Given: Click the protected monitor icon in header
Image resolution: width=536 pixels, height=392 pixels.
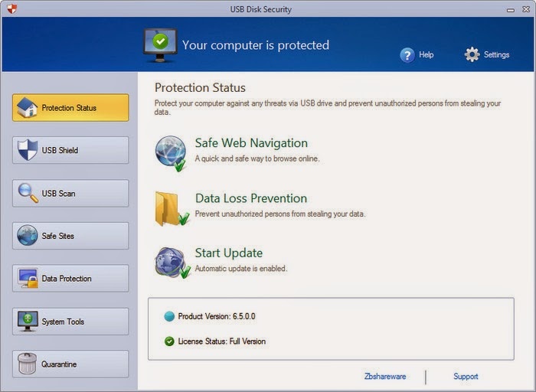Looking at the screenshot, I should pos(160,45).
